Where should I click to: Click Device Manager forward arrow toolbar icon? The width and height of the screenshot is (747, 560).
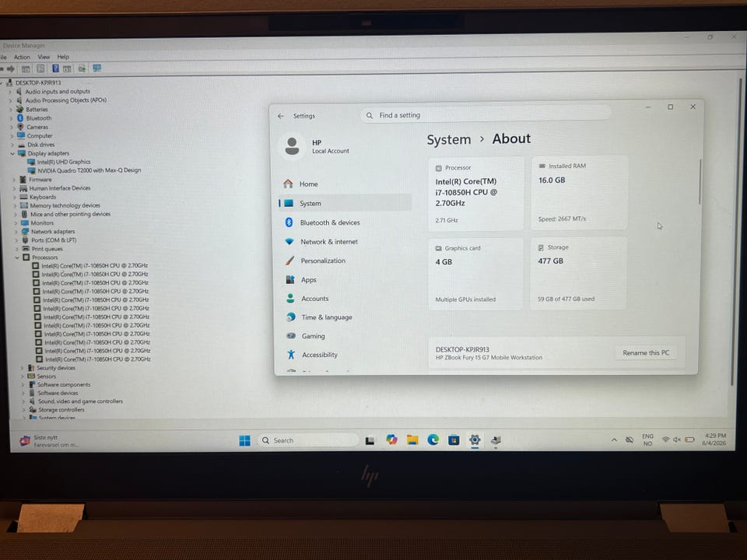[x=11, y=68]
